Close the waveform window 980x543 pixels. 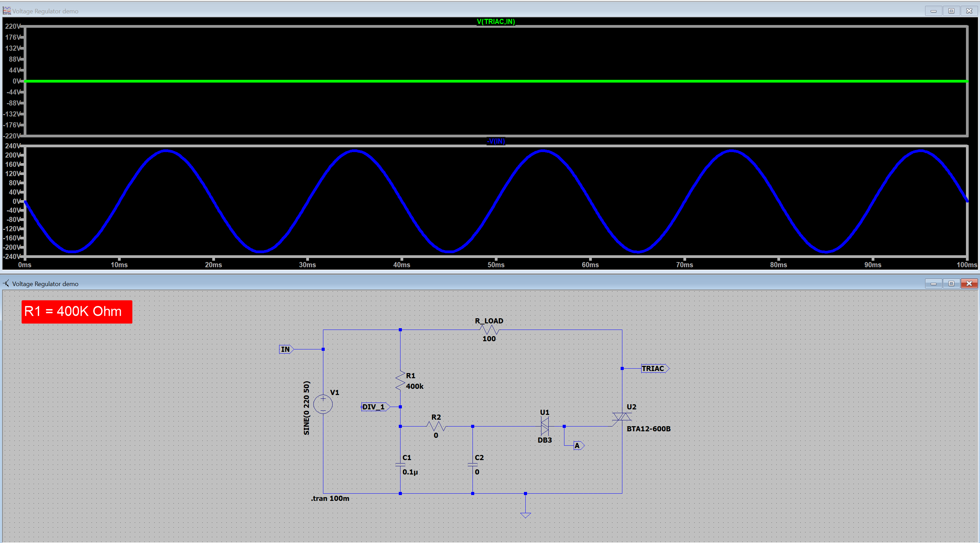click(969, 11)
